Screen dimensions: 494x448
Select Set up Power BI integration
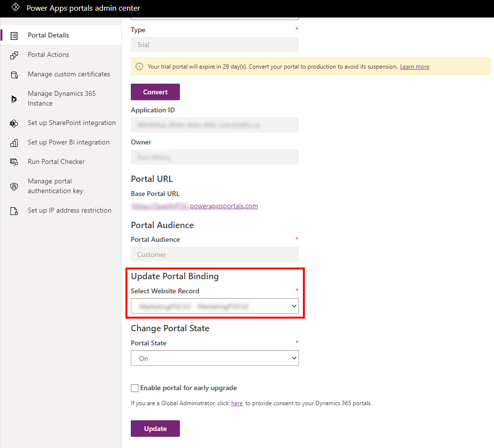pyautogui.click(x=68, y=142)
